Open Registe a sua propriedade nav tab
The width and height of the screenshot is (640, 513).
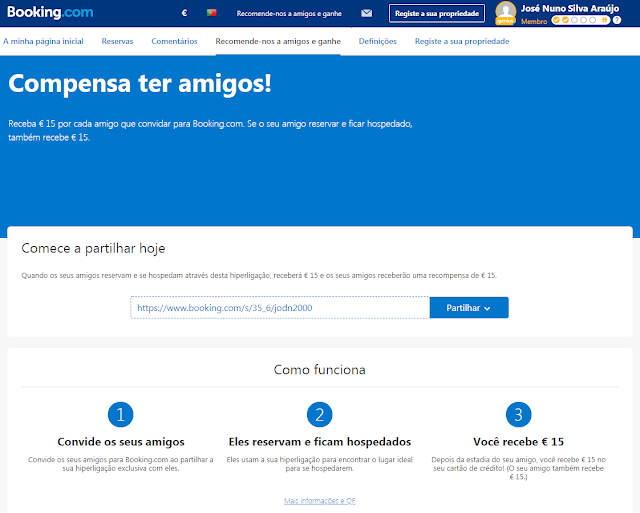462,41
